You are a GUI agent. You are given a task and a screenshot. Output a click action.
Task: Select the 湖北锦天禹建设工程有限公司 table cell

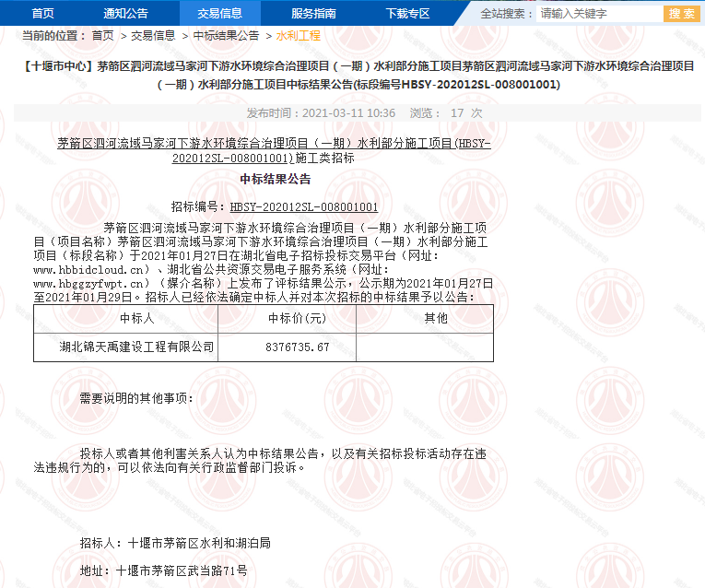click(136, 347)
